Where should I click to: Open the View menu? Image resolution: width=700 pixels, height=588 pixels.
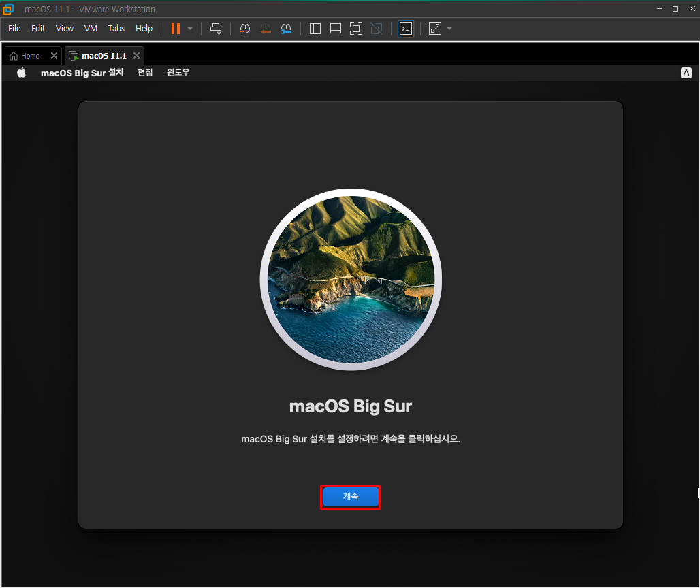[x=64, y=28]
